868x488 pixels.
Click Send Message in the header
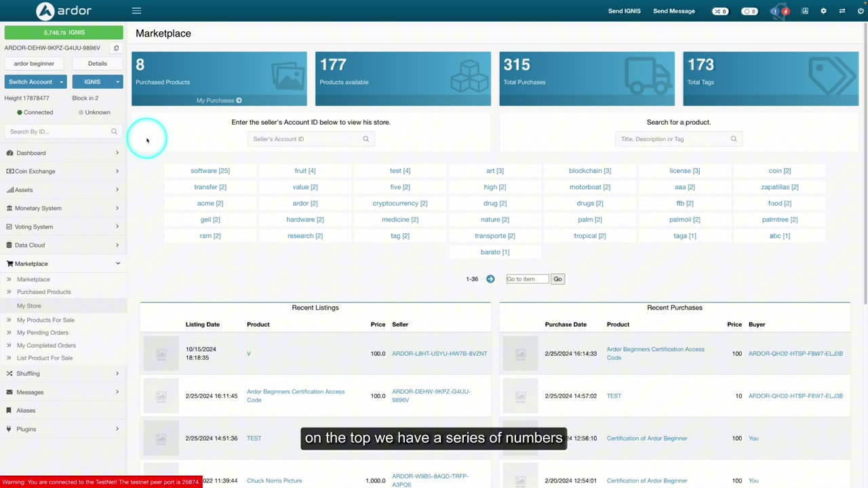tap(674, 11)
